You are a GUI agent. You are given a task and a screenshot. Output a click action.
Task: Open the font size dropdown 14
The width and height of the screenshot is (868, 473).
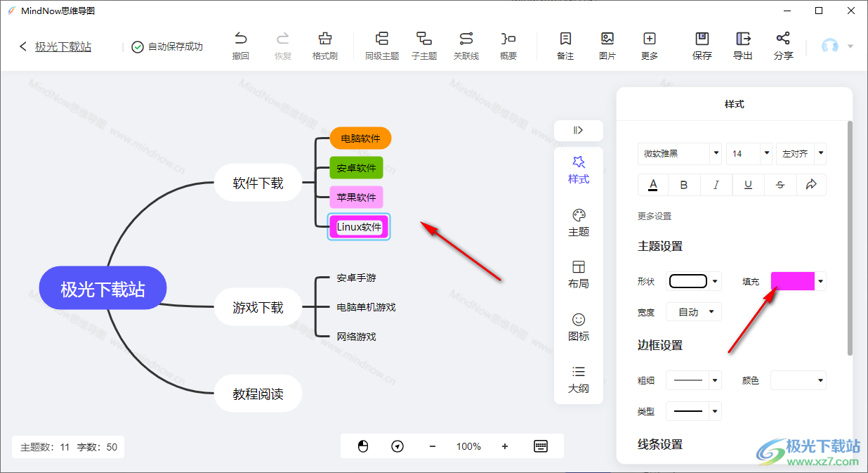[750, 153]
